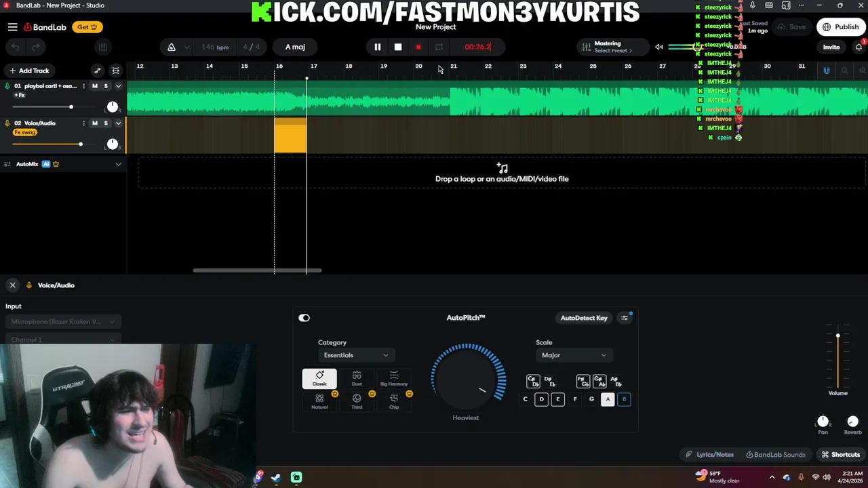This screenshot has width=868, height=488.
Task: Click timeline ruler at bar 22
Action: tap(488, 66)
